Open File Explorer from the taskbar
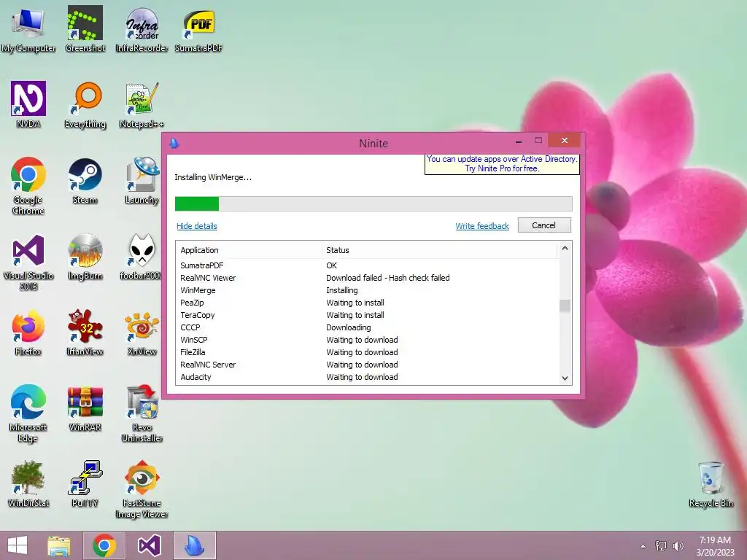 click(59, 545)
